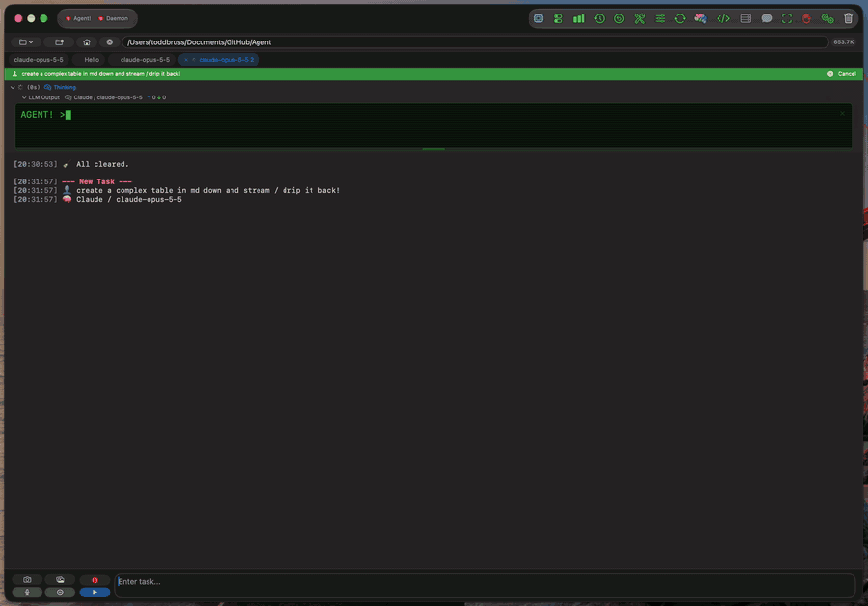Open the gray speech bubble chat icon
Screen dimensions: 868x606
pos(766,19)
